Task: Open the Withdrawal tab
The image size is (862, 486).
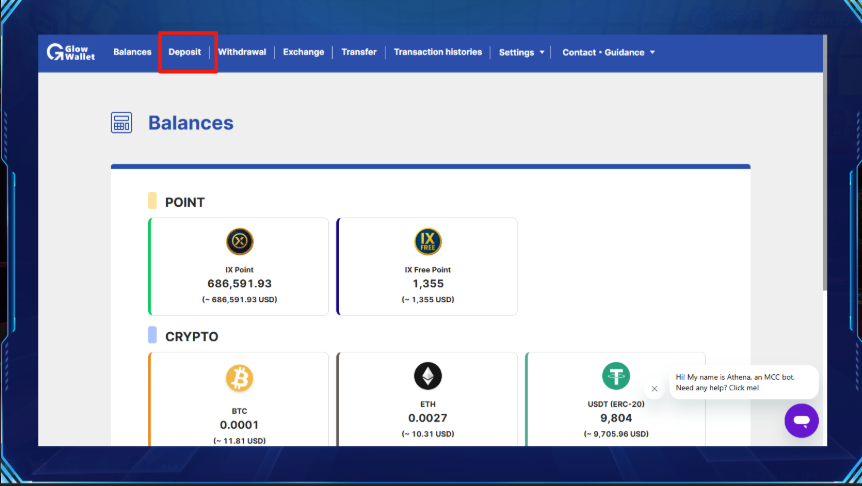Action: click(x=242, y=52)
